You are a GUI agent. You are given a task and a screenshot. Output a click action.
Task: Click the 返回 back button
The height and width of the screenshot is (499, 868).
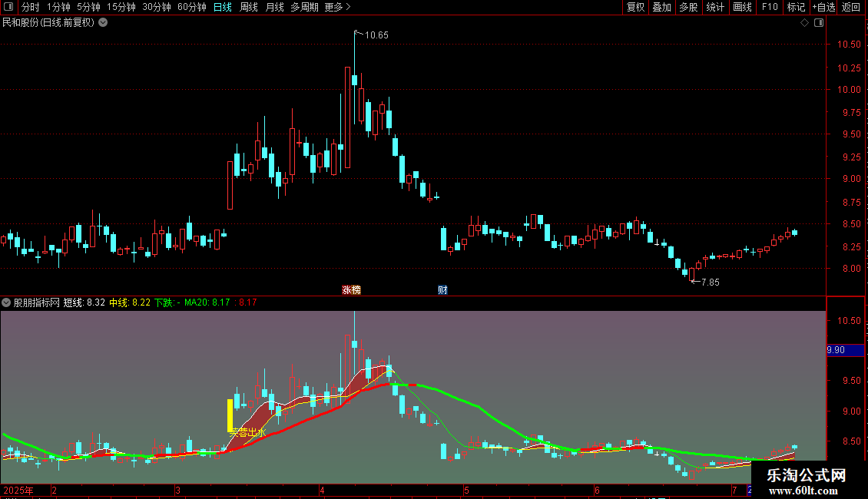851,7
